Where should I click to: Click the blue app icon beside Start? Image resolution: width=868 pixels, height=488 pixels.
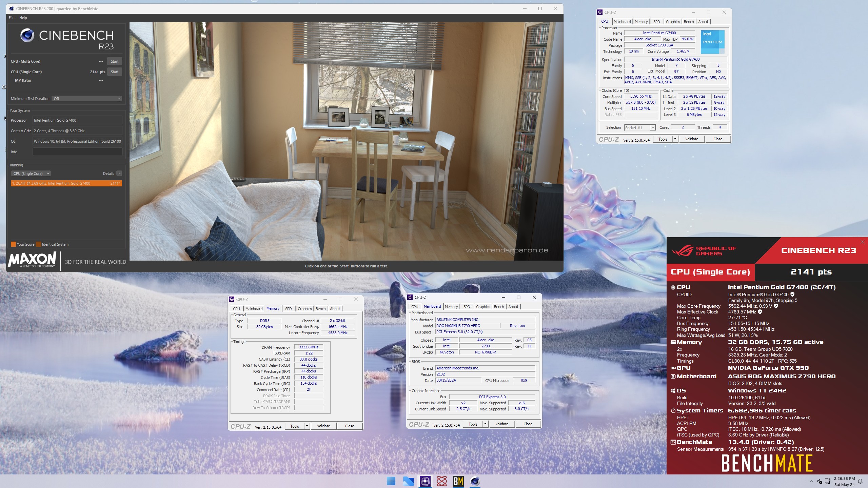408,481
